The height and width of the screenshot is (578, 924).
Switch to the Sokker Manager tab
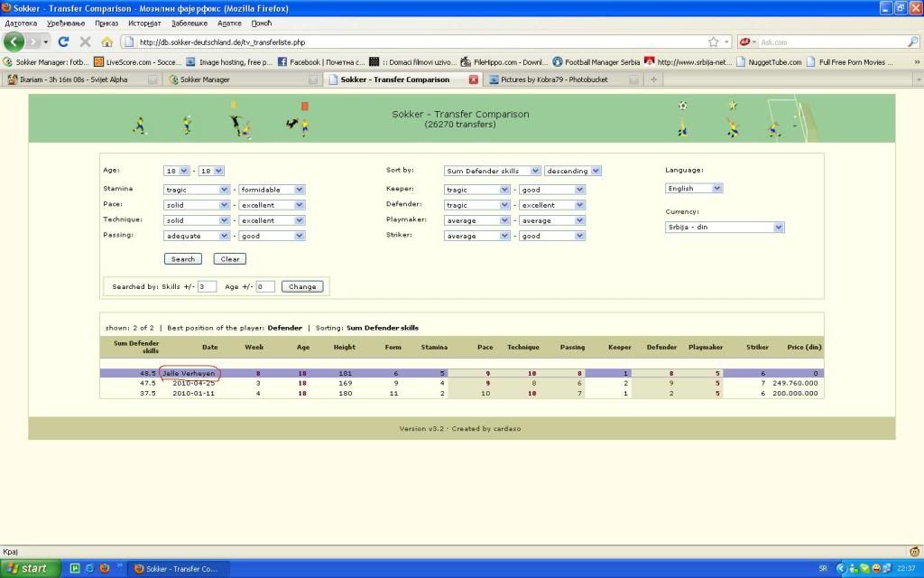click(x=242, y=79)
